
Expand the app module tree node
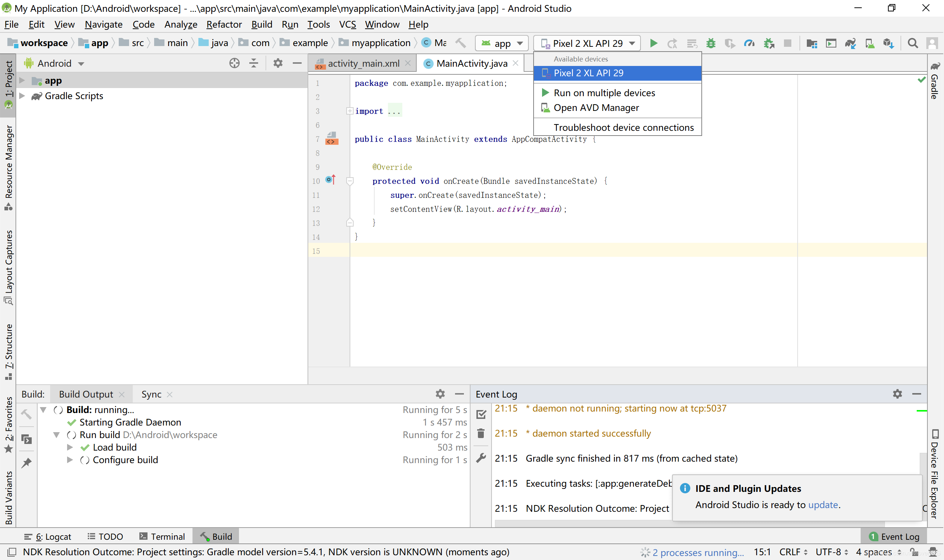[x=22, y=80]
